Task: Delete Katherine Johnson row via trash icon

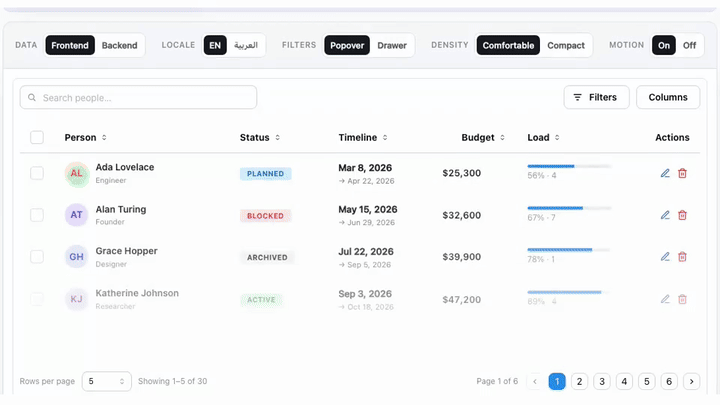Action: [682, 299]
